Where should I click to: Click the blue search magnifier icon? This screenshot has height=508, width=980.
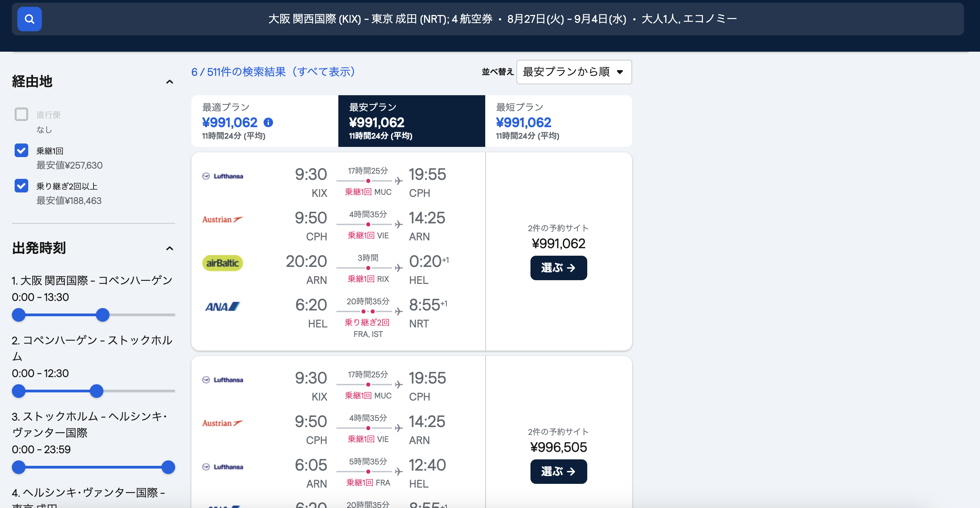pyautogui.click(x=29, y=19)
